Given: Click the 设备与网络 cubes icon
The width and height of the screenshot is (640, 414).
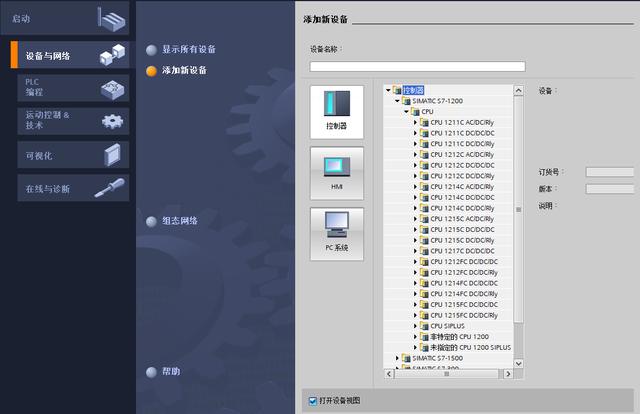Looking at the screenshot, I should (x=112, y=55).
